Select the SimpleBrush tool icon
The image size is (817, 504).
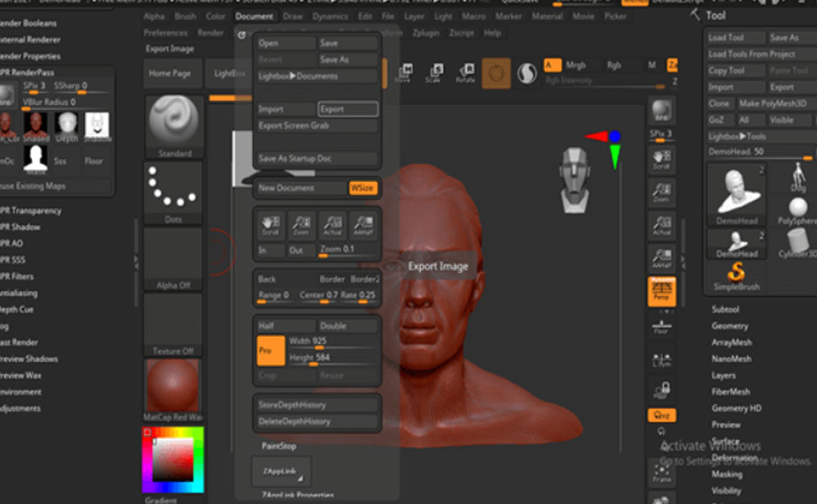(x=735, y=275)
